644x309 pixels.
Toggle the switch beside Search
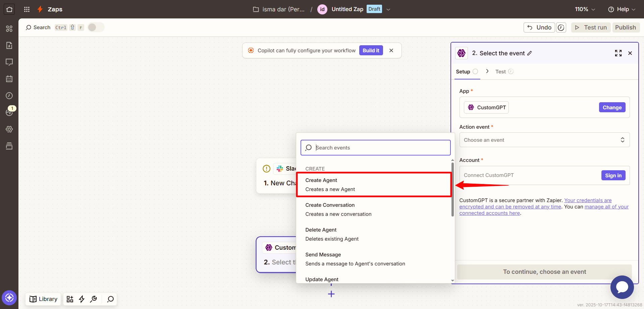click(96, 27)
